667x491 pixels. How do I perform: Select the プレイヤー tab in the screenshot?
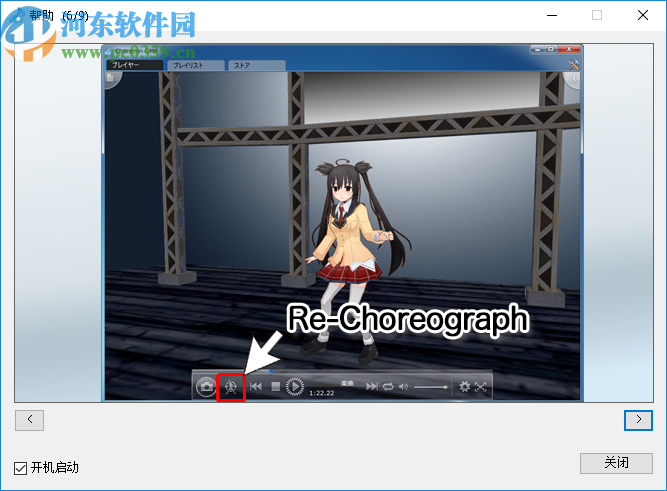pos(135,65)
